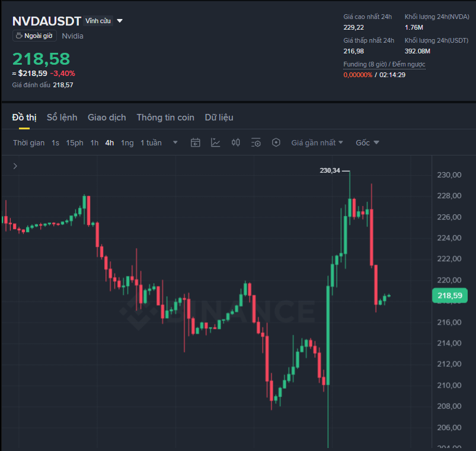The image size is (476, 451).
Task: Open the 'Gốc' chart mode dropdown
Action: click(x=368, y=142)
